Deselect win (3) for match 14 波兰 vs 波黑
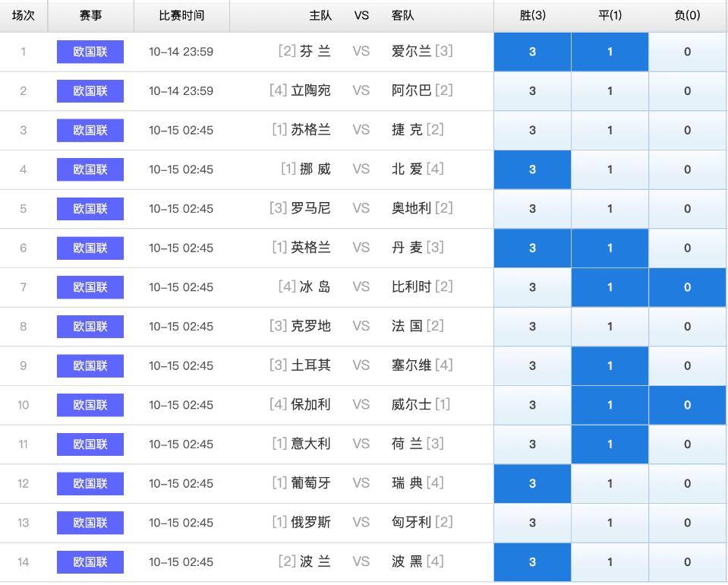 click(x=532, y=562)
